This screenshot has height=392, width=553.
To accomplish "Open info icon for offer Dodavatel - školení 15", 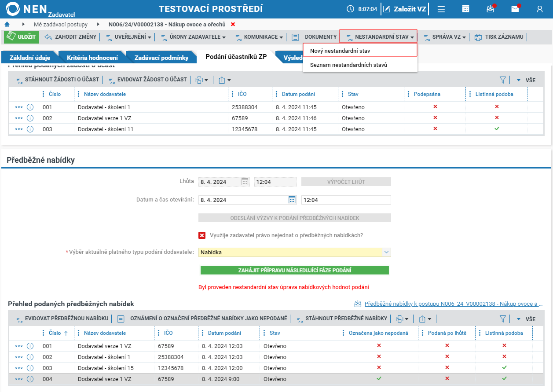I will [30, 368].
